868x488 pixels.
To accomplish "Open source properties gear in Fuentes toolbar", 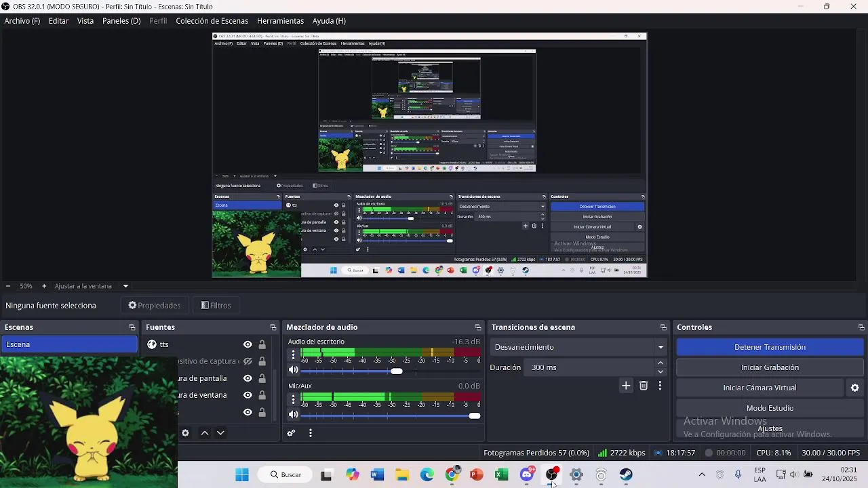I will pyautogui.click(x=185, y=433).
